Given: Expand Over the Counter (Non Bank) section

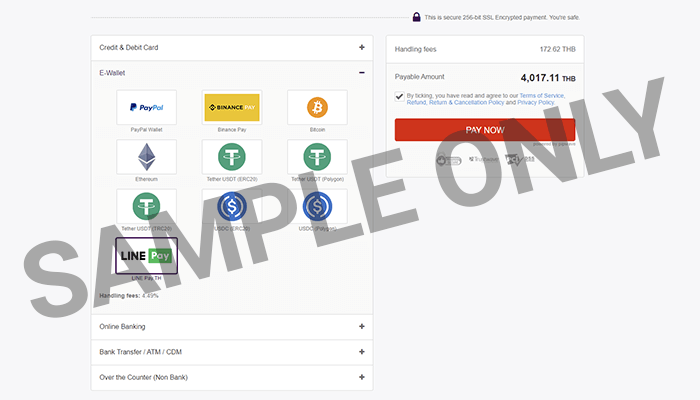Looking at the screenshot, I should pyautogui.click(x=232, y=377).
